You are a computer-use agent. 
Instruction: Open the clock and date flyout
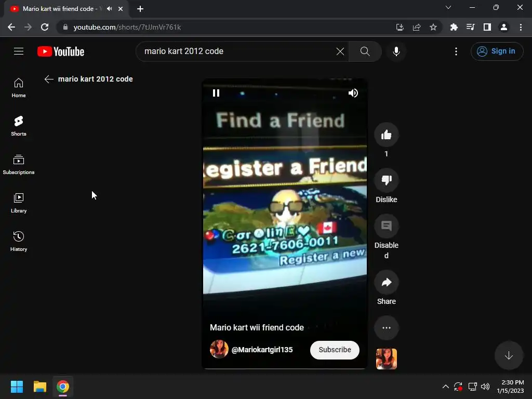coord(510,387)
